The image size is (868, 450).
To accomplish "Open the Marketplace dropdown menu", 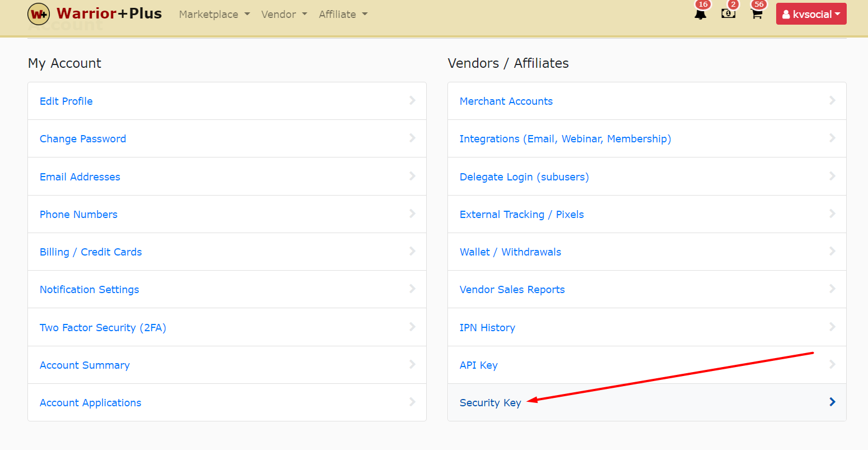I will [x=214, y=15].
